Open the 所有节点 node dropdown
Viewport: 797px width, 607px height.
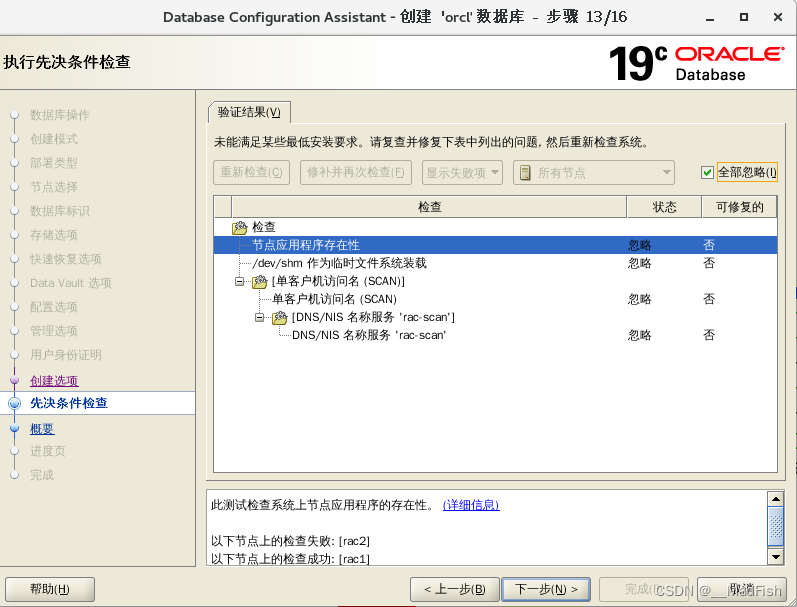pos(594,173)
